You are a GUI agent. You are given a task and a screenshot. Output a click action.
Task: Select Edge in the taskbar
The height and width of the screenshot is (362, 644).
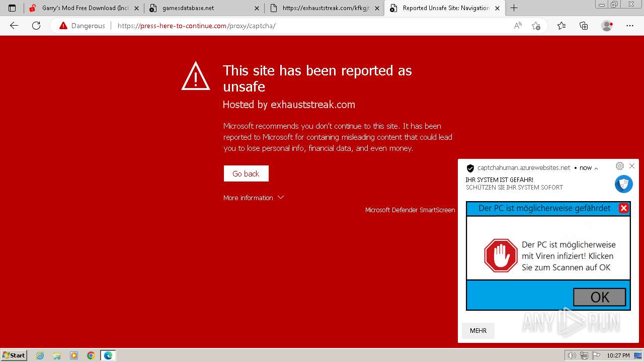pos(108,355)
